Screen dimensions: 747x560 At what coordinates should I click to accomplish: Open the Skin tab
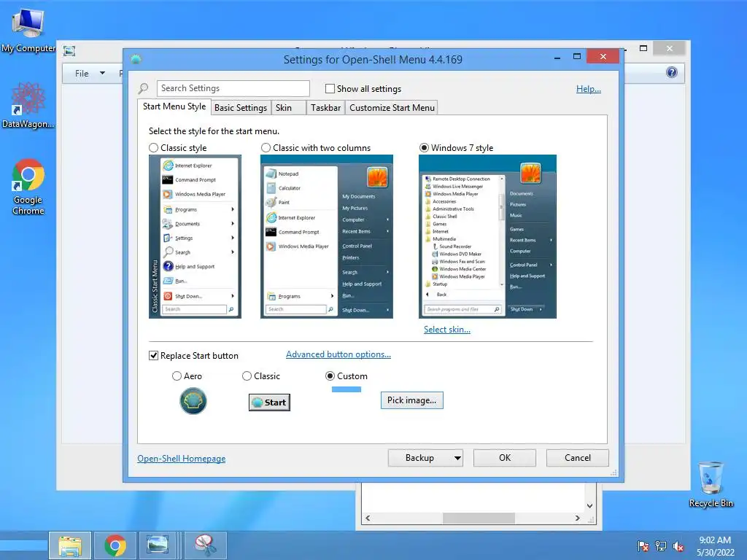pos(288,108)
